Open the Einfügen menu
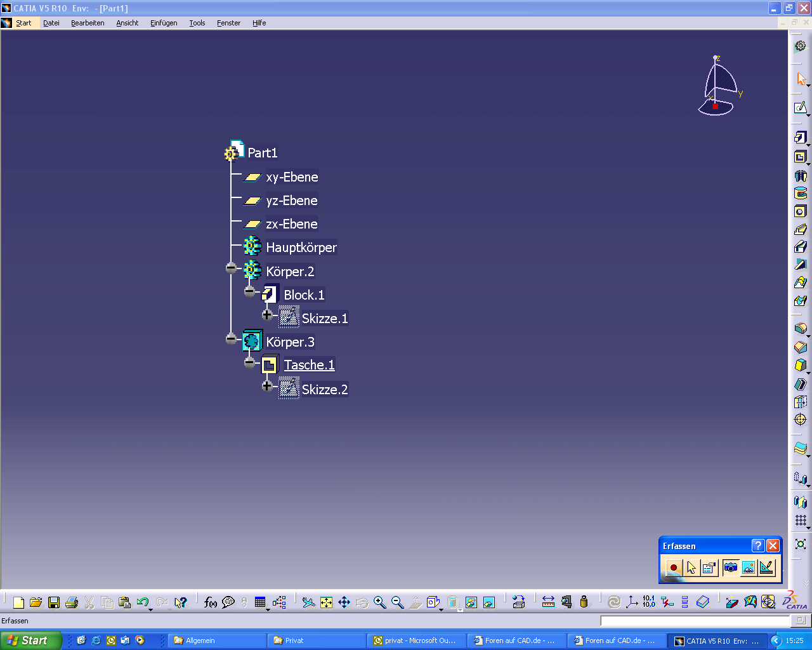Viewport: 812px width, 650px height. (164, 23)
